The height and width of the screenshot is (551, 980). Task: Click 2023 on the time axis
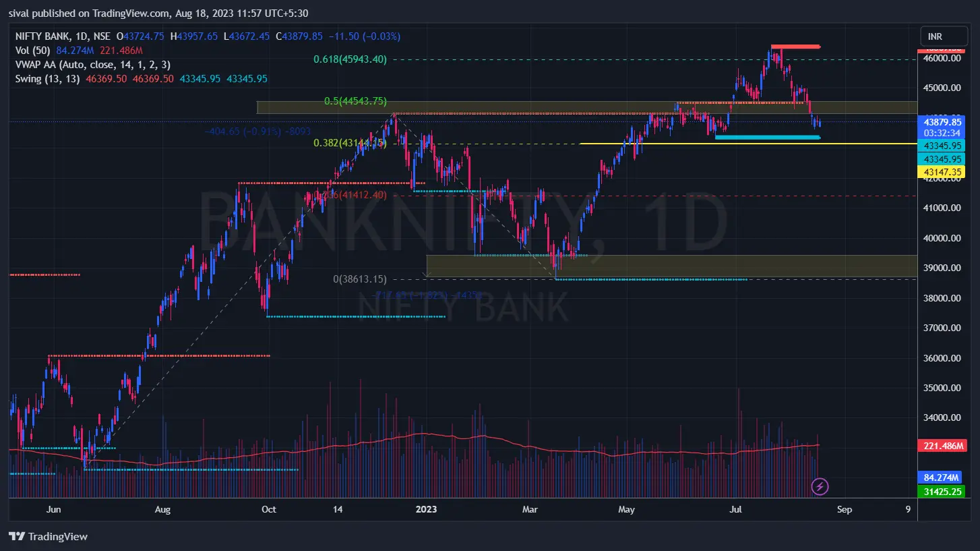pos(426,510)
